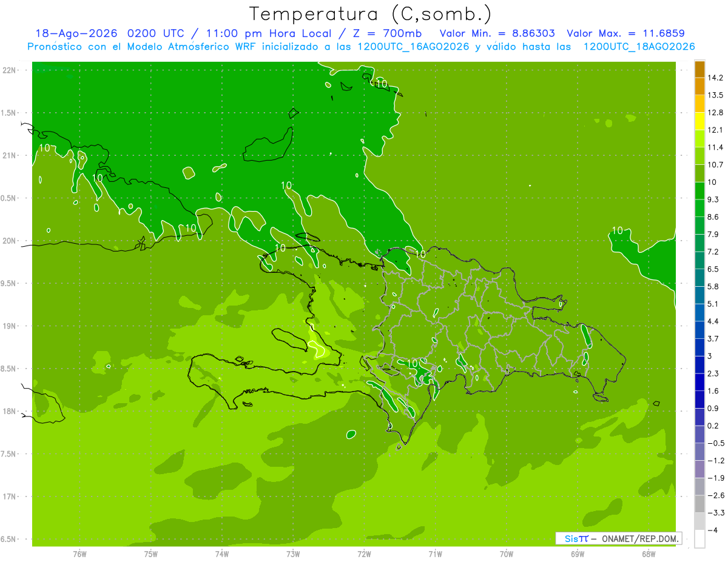The image size is (728, 562).
Task: Click the "-4" colorbar value
Action: coord(713,530)
